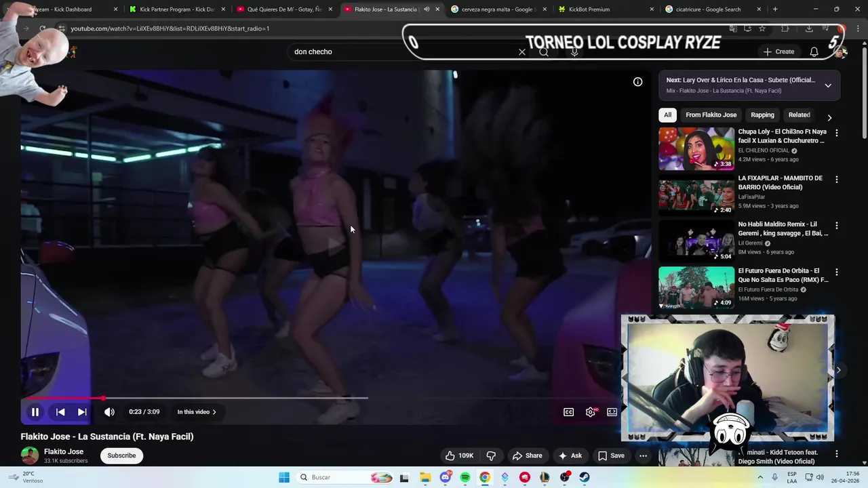
Task: Open options for No Habli Maldito Remix
Action: pos(836,226)
